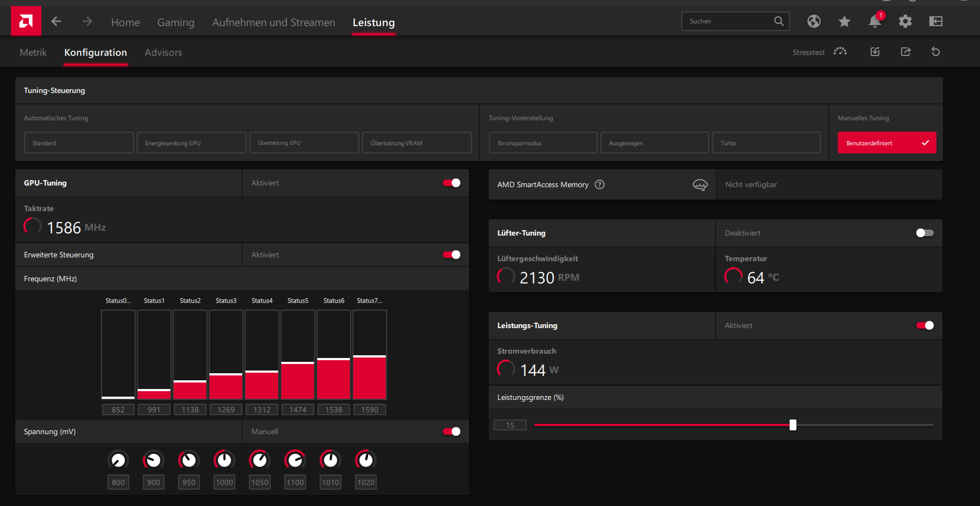Select Benutzerdefiniert manual tuning
Viewport: 980px width, 506px height.
(887, 143)
